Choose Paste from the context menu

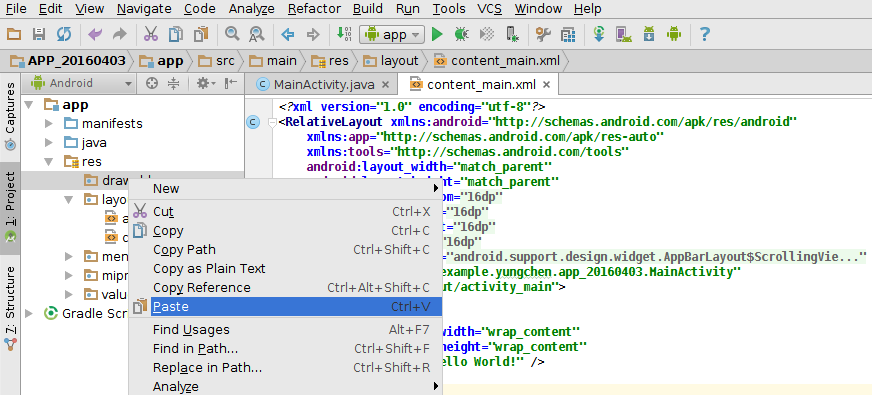pos(285,307)
